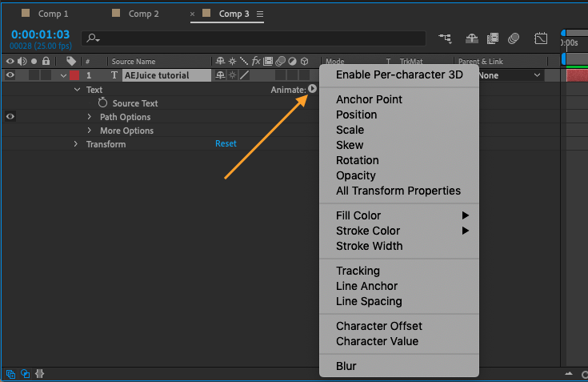Click the red layer label color
The height and width of the screenshot is (382, 588).
[x=74, y=75]
